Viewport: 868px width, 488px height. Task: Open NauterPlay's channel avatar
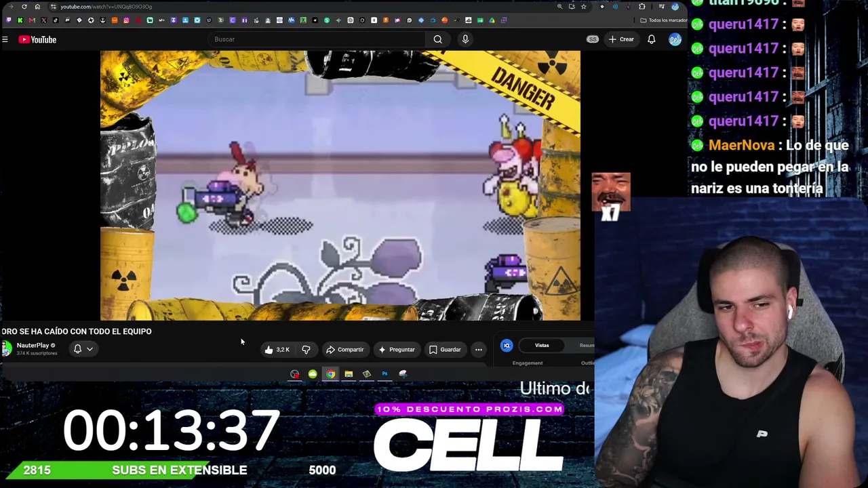click(x=7, y=348)
